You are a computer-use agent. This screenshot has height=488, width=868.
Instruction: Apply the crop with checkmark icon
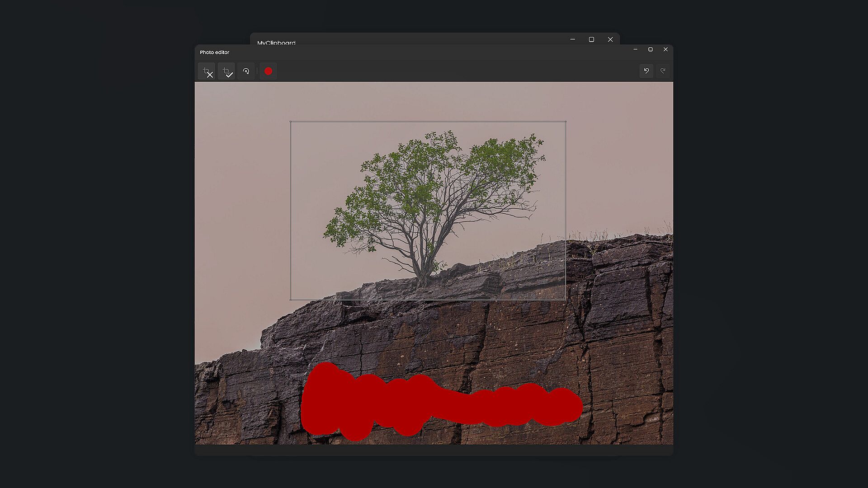[226, 71]
